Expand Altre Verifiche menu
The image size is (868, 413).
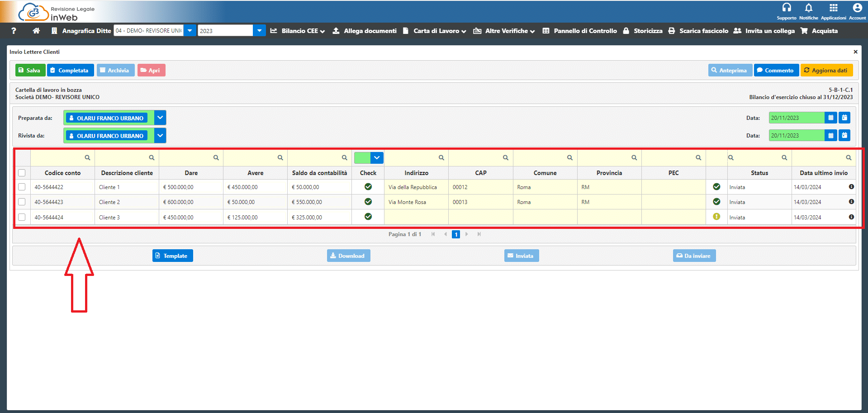(x=504, y=31)
